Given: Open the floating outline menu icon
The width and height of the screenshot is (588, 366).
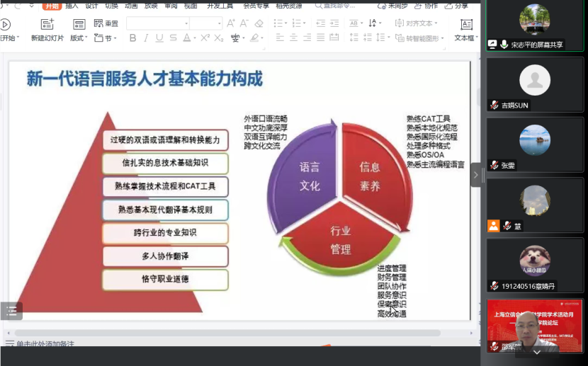Looking at the screenshot, I should click(x=11, y=311).
